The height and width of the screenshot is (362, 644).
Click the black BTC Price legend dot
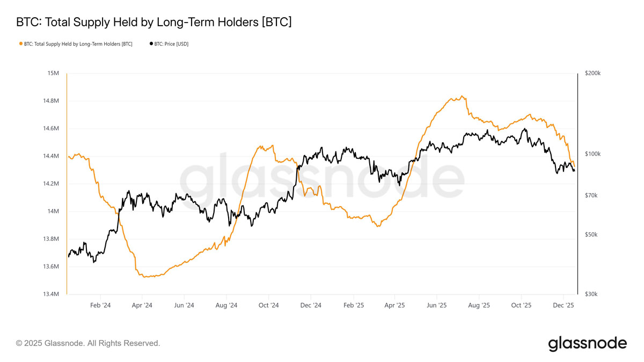(151, 44)
